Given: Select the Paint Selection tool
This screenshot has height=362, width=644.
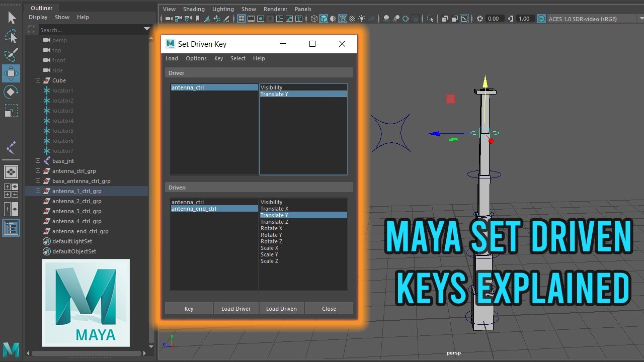Looking at the screenshot, I should click(11, 55).
